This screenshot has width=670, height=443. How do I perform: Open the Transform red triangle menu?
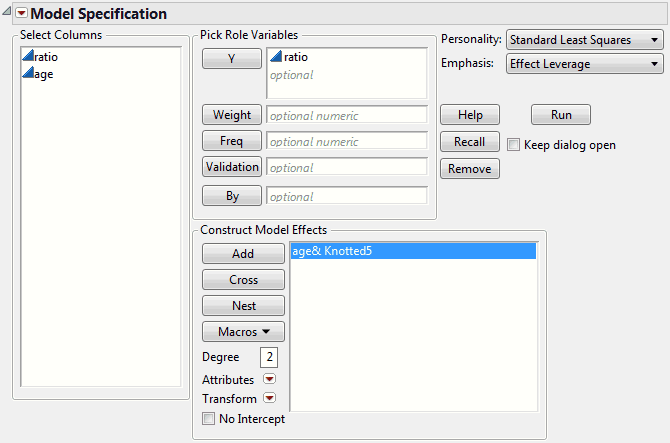pos(268,399)
